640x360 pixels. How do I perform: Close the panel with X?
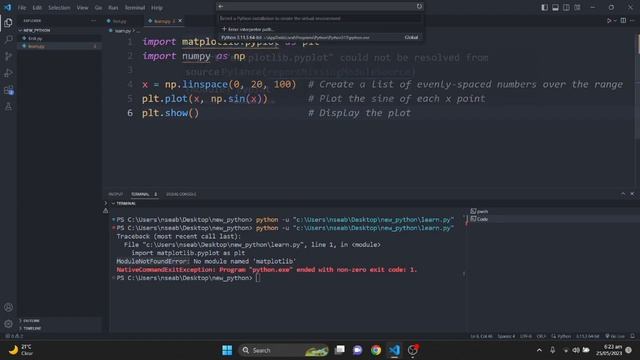(x=632, y=194)
